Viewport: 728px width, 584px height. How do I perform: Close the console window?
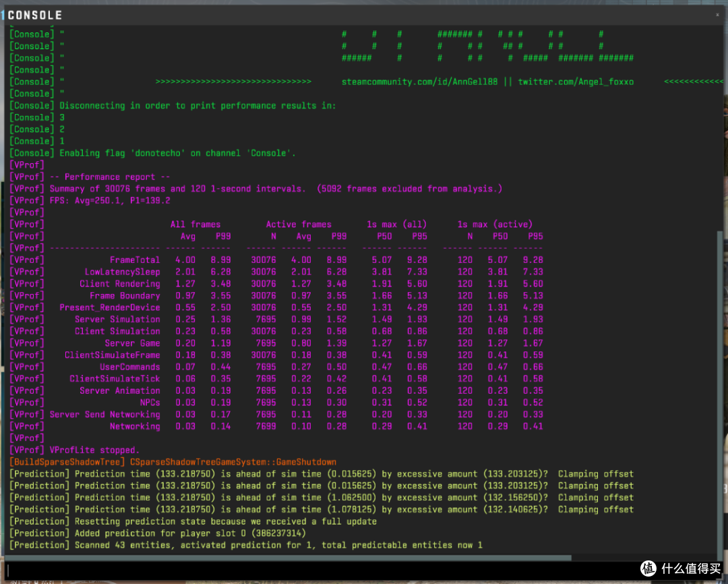[717, 15]
